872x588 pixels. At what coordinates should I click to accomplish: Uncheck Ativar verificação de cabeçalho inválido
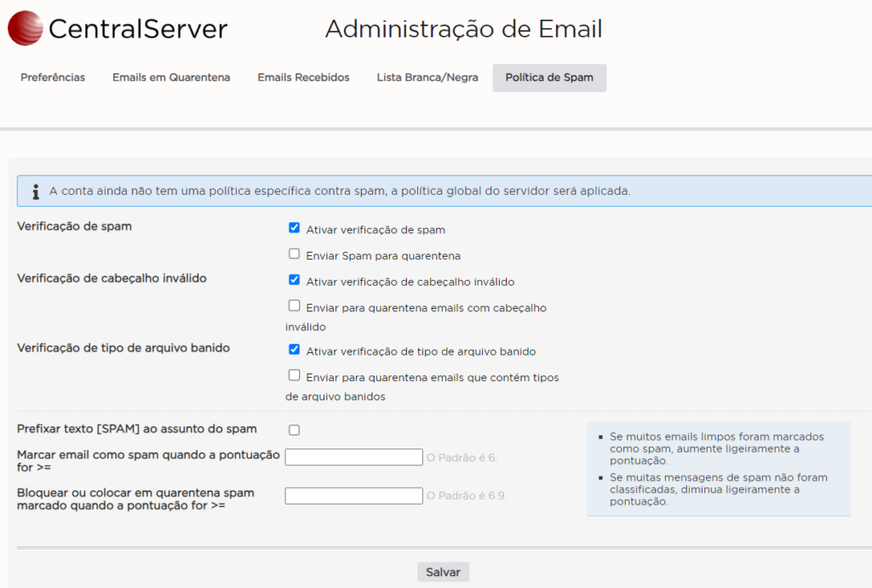pyautogui.click(x=295, y=280)
